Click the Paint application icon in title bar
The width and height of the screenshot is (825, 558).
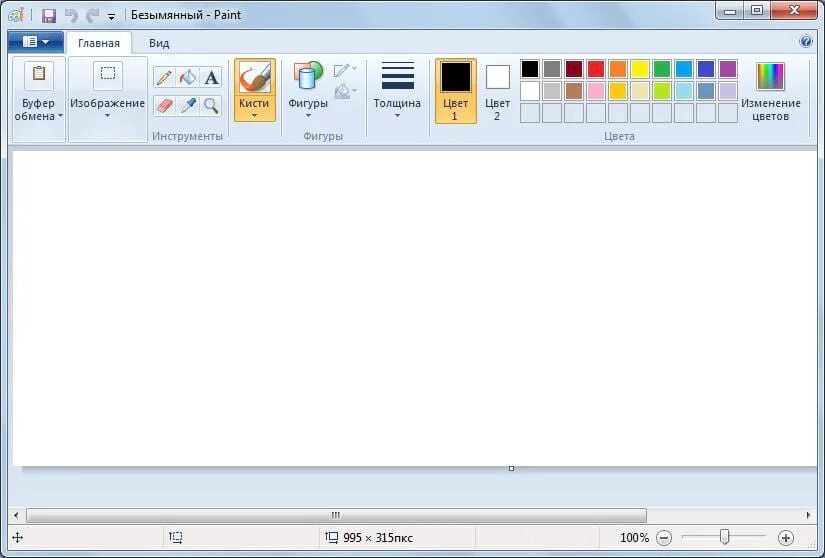[x=16, y=15]
